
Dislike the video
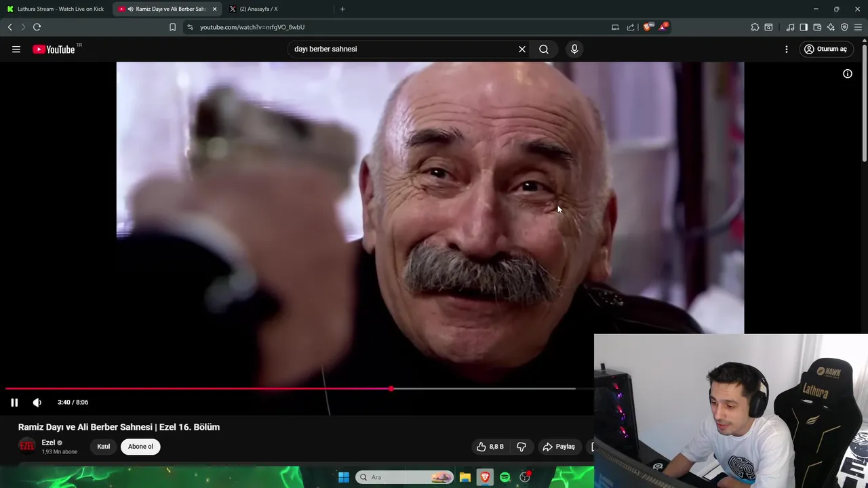521,447
